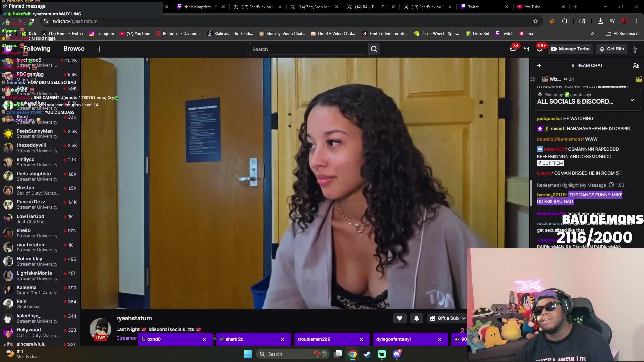Viewport: 644px width, 362px height.
Task: Open Twitch whispers inbox icon
Action: pos(526,49)
